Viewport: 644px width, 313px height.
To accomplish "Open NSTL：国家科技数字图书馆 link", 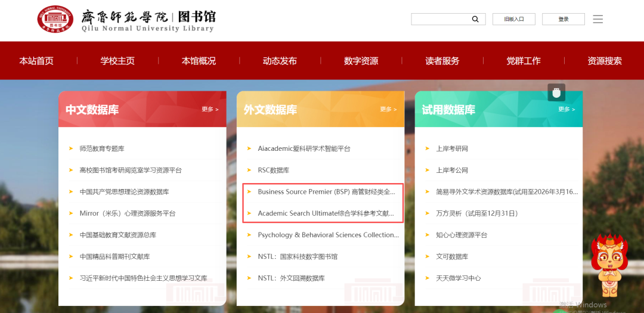I will (x=298, y=257).
